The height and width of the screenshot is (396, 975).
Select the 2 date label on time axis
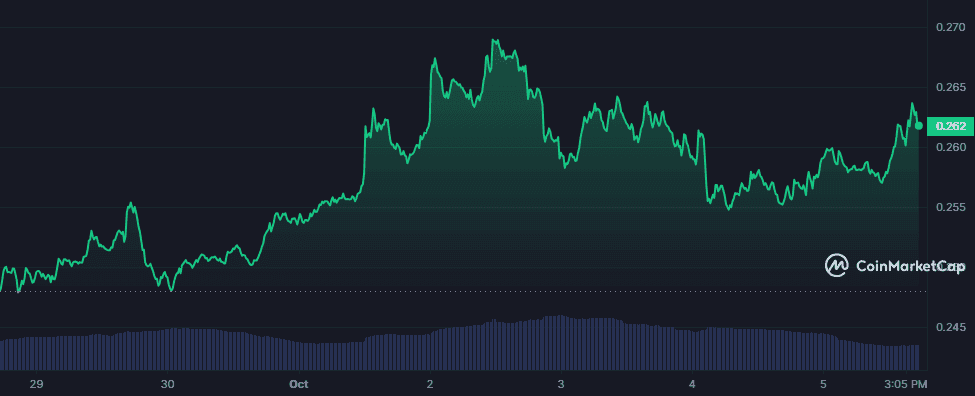430,384
